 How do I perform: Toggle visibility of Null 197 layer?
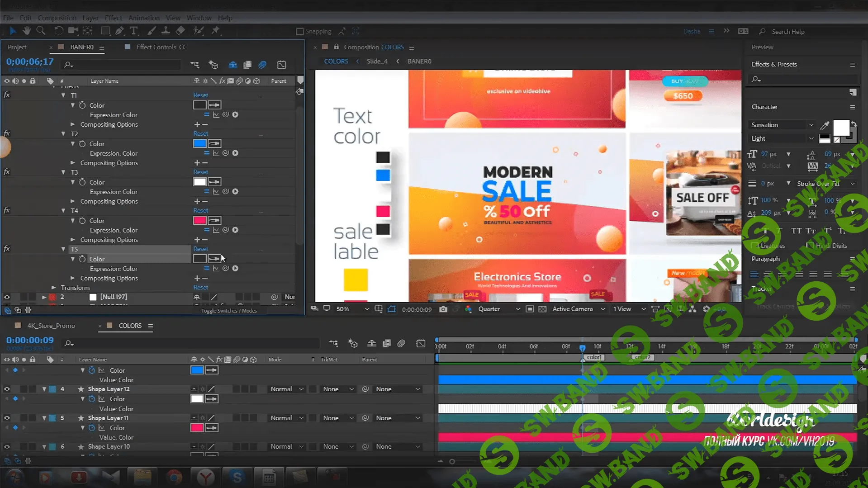(x=7, y=297)
